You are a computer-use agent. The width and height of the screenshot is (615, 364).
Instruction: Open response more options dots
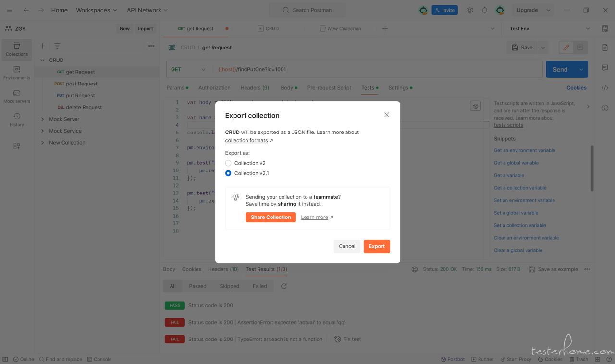tap(587, 269)
